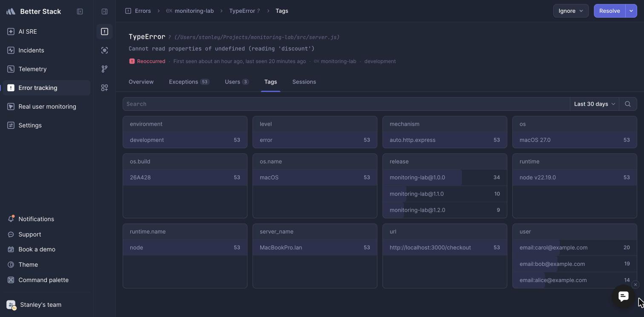Select the monitoring-lab@1.0.0 release tag
This screenshot has height=317, width=644.
click(445, 178)
